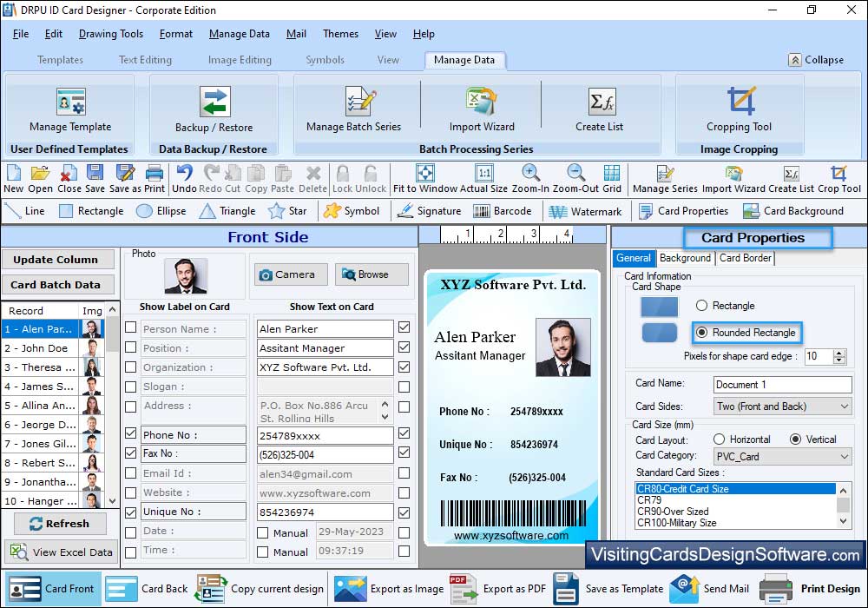Select the Star shape tool
This screenshot has width=868, height=608.
click(x=287, y=211)
